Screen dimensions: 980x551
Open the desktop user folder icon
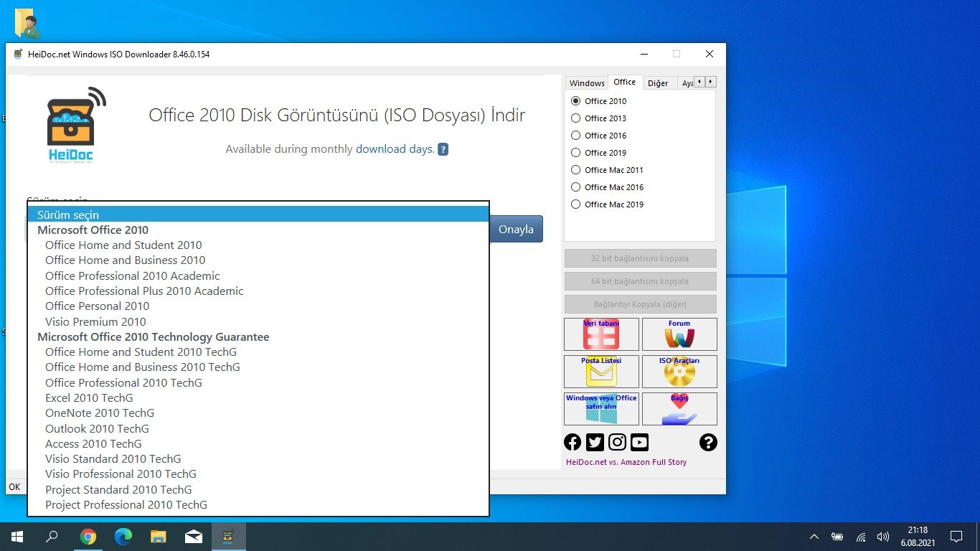coord(27,23)
